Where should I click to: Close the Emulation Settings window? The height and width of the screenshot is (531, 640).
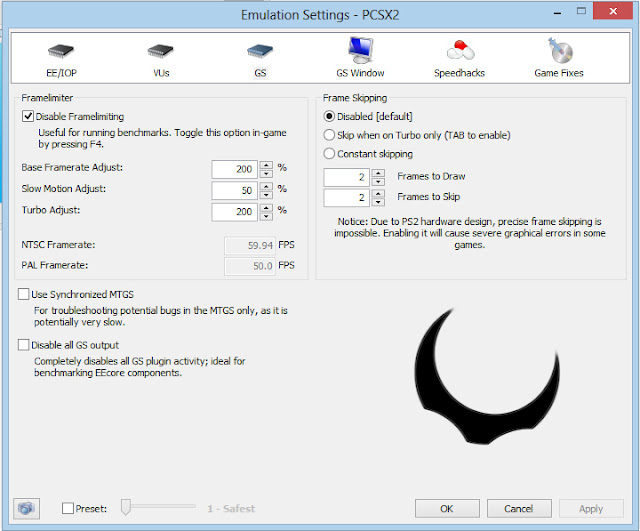click(x=613, y=11)
